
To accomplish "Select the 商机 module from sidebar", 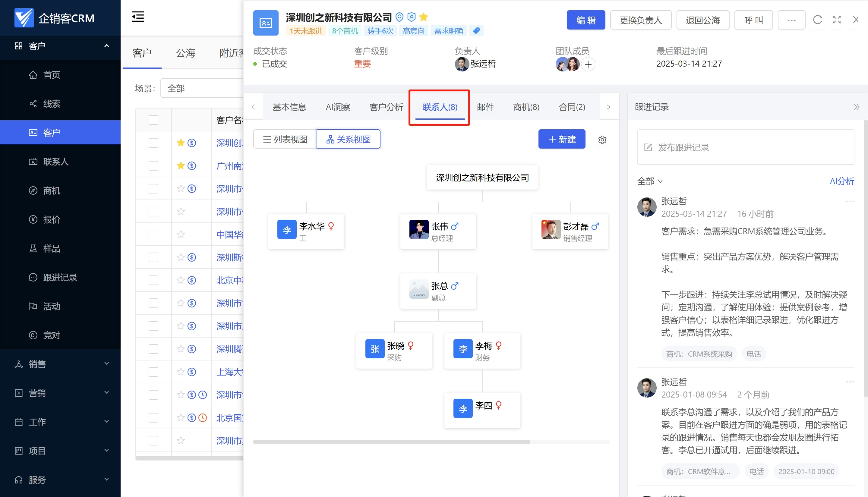I will pyautogui.click(x=52, y=191).
